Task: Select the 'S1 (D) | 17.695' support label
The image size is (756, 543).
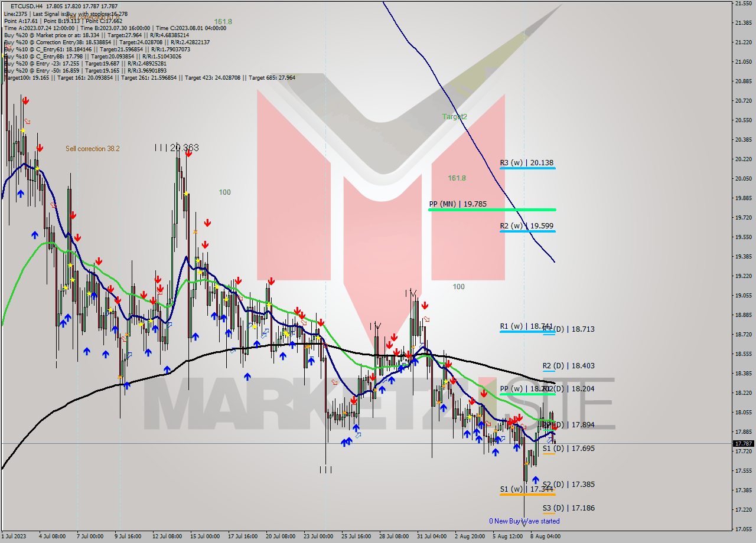Action: click(569, 449)
